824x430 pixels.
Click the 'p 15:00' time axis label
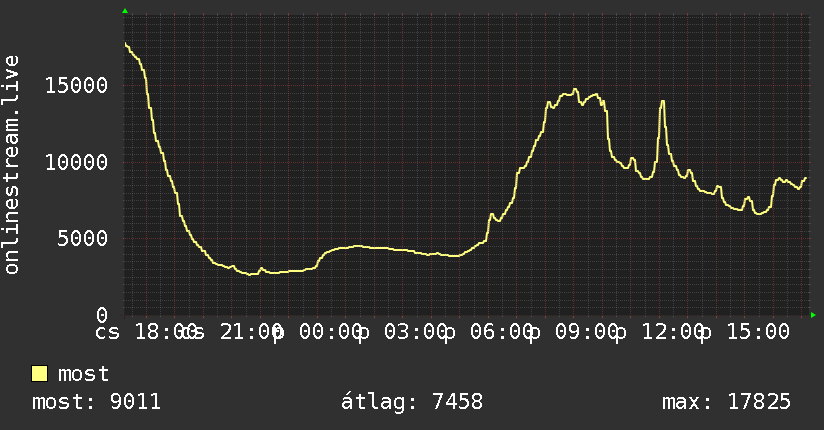pyautogui.click(x=744, y=332)
